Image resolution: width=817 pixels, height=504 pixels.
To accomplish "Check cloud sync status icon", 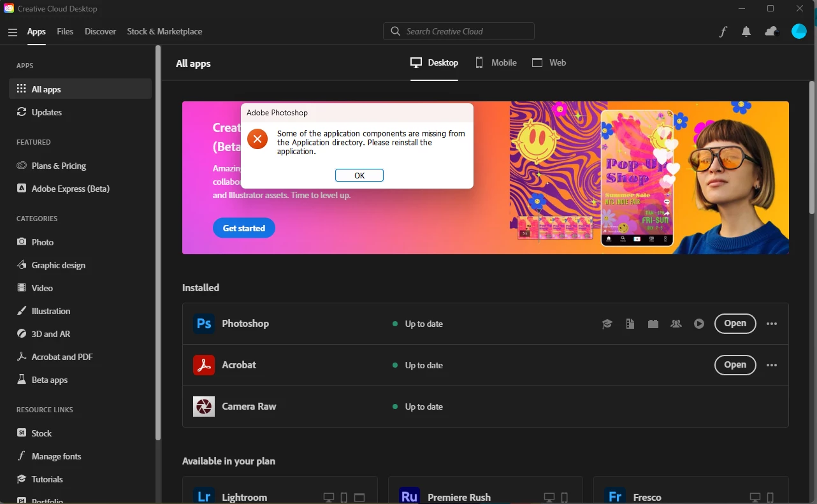I will 772,31.
